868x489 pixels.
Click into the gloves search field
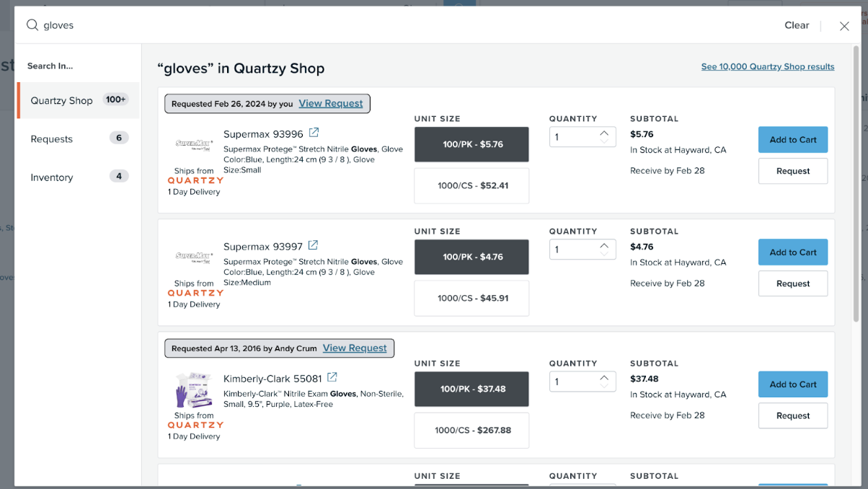360,25
